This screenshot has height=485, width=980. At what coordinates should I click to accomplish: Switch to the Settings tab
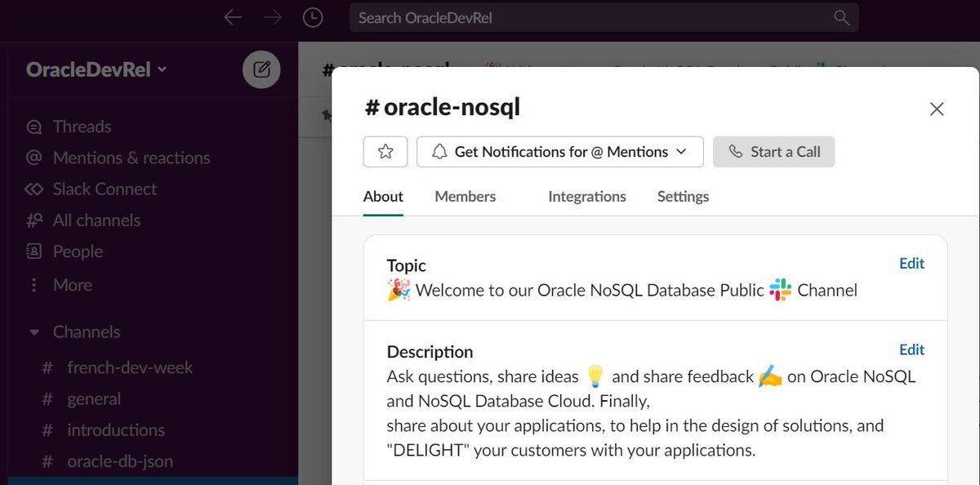pyautogui.click(x=683, y=197)
